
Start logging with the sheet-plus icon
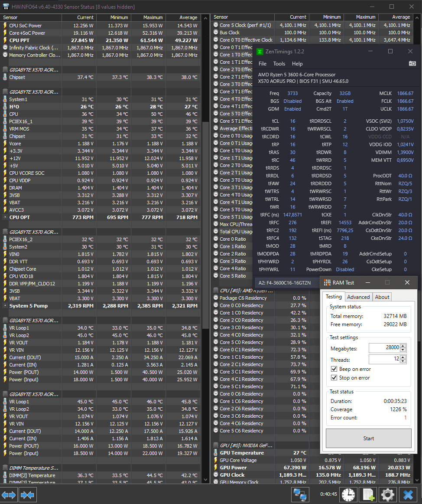click(x=368, y=494)
